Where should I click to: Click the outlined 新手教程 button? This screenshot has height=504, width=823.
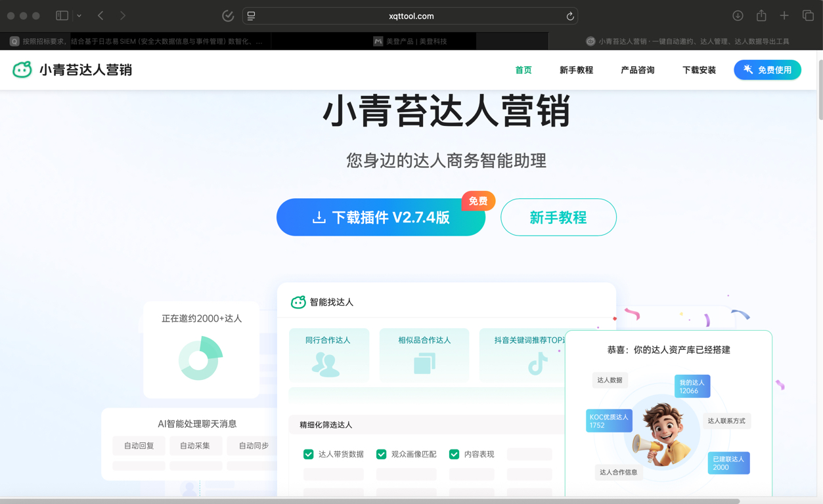(558, 217)
